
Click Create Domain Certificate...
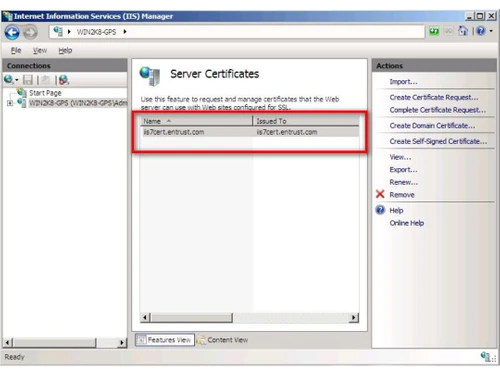coord(432,126)
